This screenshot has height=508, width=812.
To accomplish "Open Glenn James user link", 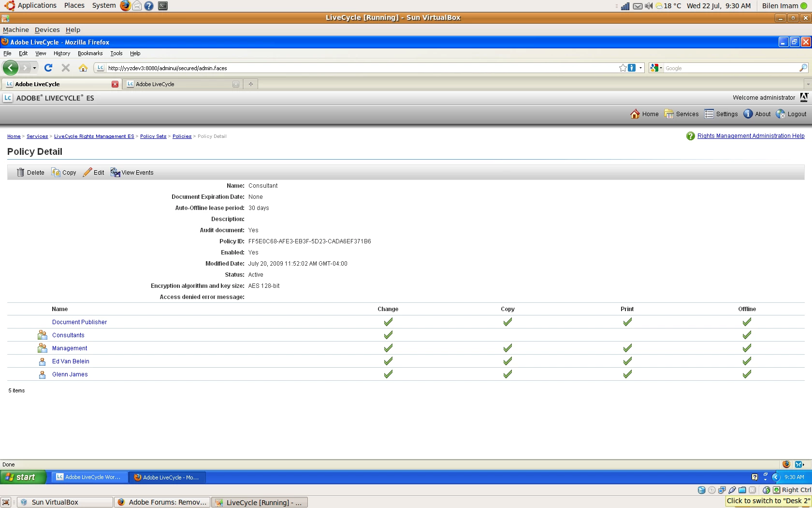I will 70,374.
